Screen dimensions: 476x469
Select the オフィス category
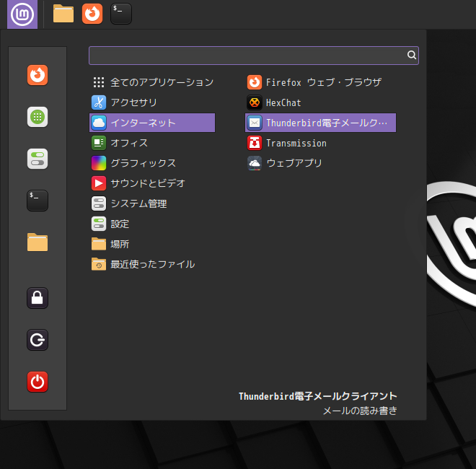pyautogui.click(x=152, y=143)
